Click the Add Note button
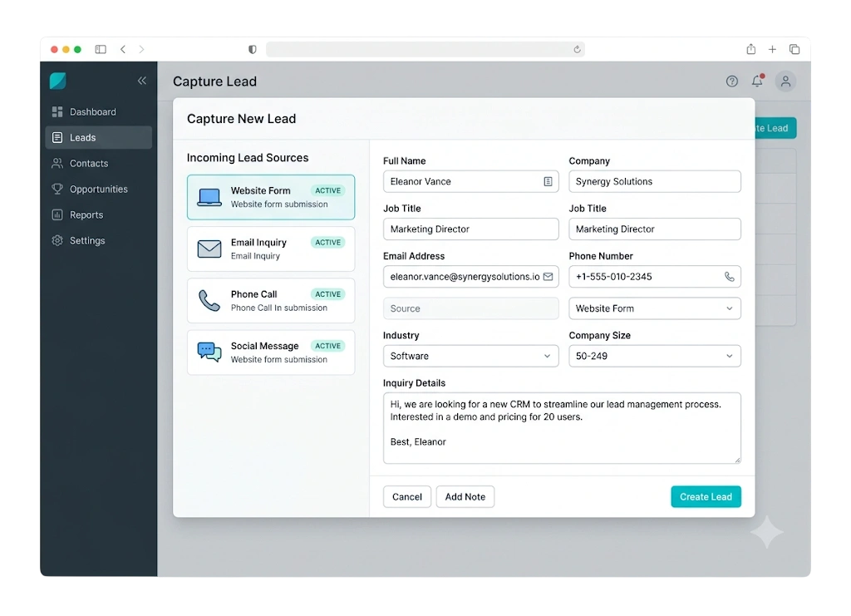This screenshot has width=851, height=616. click(465, 496)
